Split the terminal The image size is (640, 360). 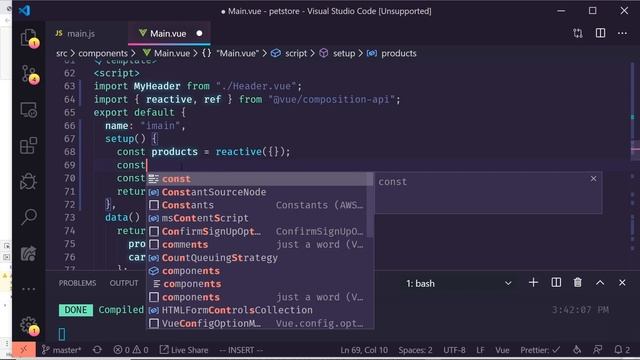point(556,283)
